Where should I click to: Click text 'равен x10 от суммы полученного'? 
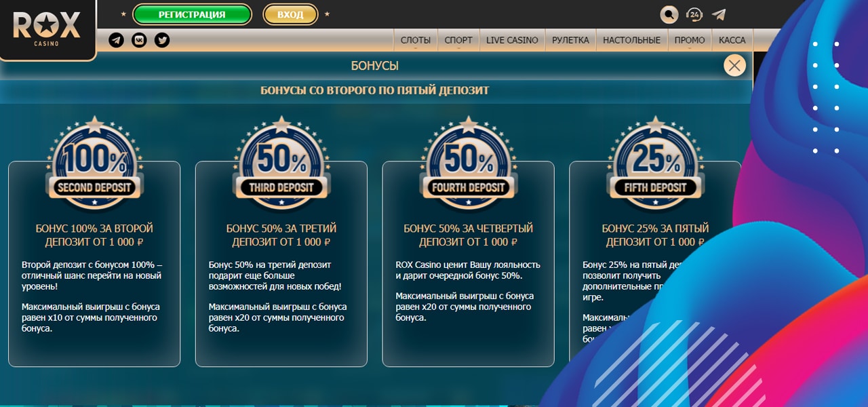point(90,317)
